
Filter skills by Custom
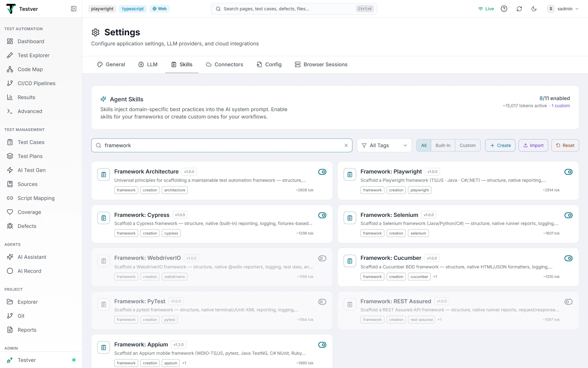pos(467,145)
